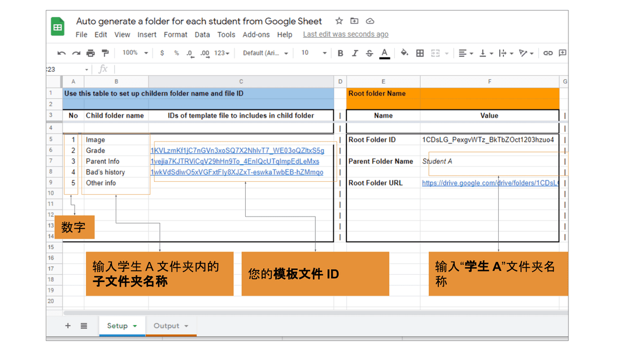This screenshot has width=644, height=351.
Task: Click the Insert link icon
Action: point(547,53)
